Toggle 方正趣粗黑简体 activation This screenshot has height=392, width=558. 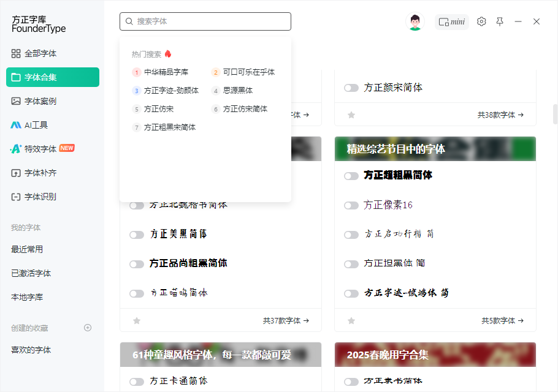[x=351, y=176]
